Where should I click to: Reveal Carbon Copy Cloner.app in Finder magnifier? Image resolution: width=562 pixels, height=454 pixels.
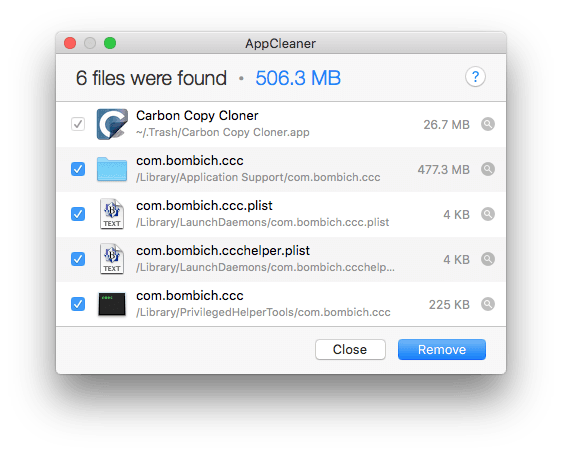[488, 124]
